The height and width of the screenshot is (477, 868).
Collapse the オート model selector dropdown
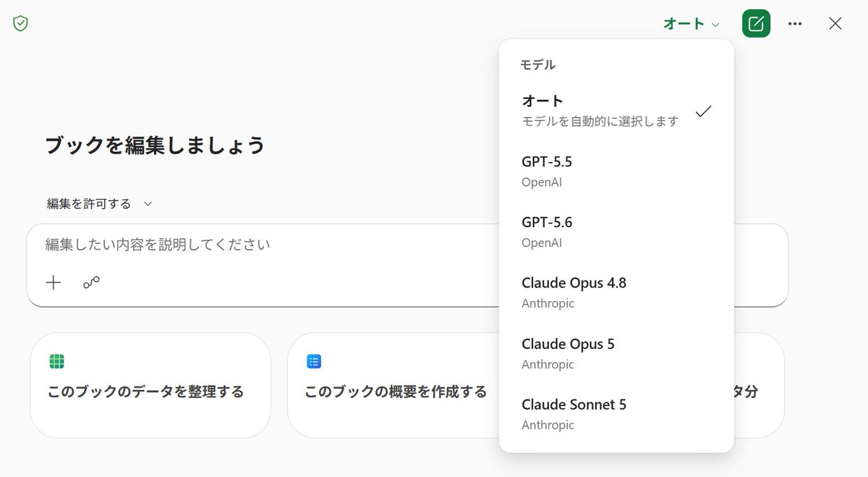[692, 24]
